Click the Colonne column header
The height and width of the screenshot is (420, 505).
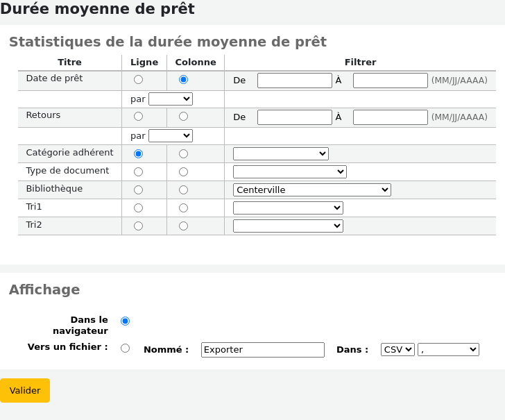196,62
